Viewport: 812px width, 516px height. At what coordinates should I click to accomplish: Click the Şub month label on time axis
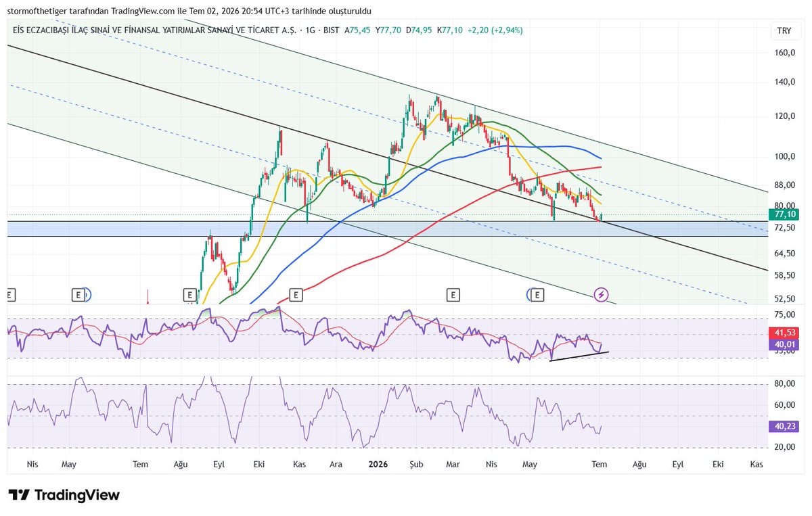417,465
